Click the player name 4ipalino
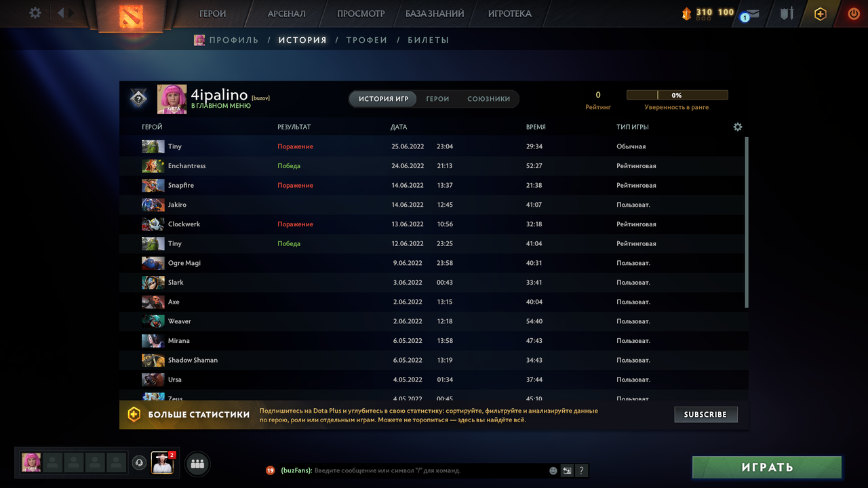 220,95
